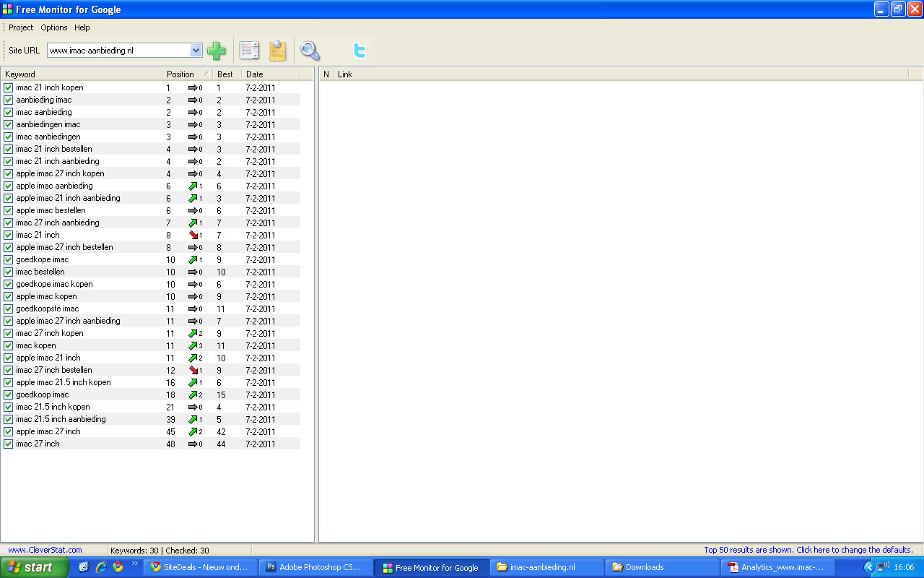
Task: Switch to Adobe Photoshop taskbar window
Action: [315, 567]
